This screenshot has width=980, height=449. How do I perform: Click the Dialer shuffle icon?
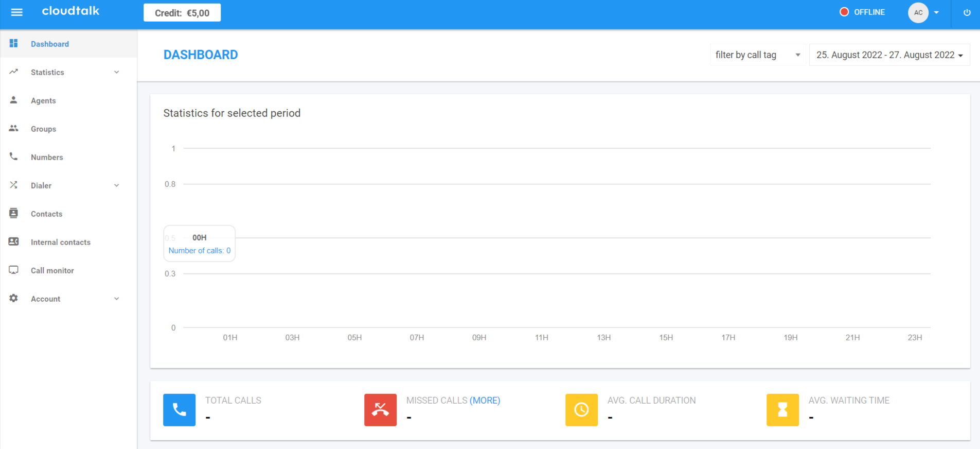(14, 185)
